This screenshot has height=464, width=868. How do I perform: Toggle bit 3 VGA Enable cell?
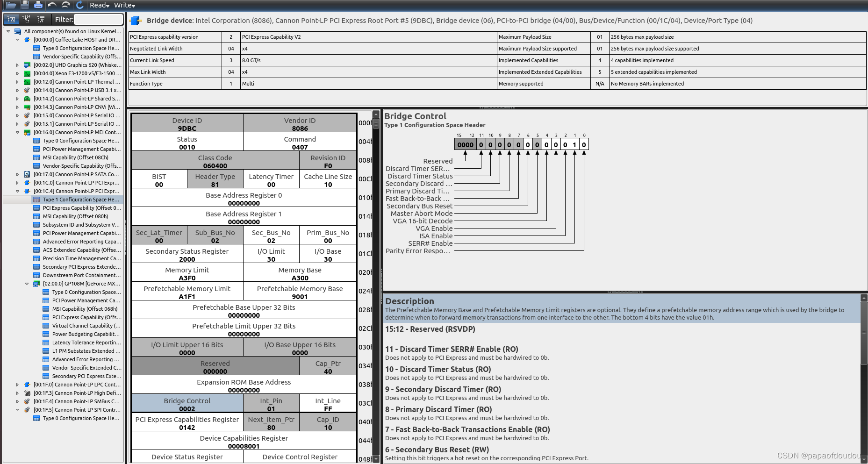(556, 144)
